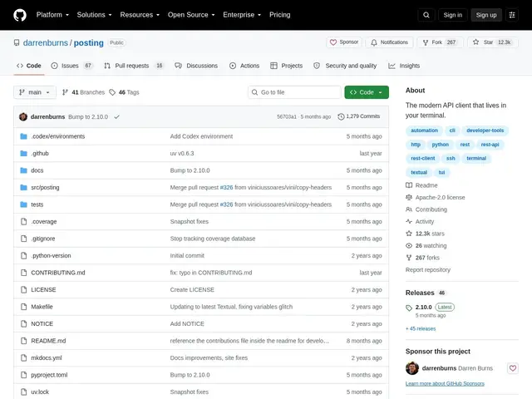Viewport: 532px width, 399px height.
Task: Click the Pricing link in header
Action: pos(280,15)
